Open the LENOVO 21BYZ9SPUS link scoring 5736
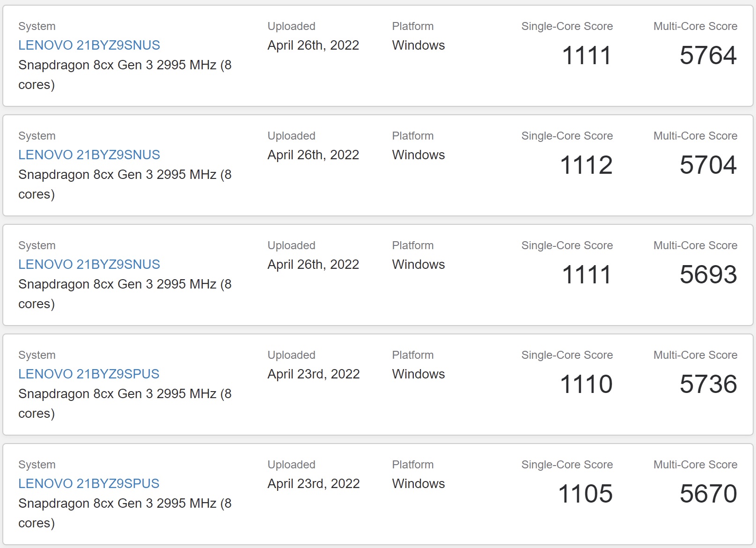The height and width of the screenshot is (548, 756). 88,374
